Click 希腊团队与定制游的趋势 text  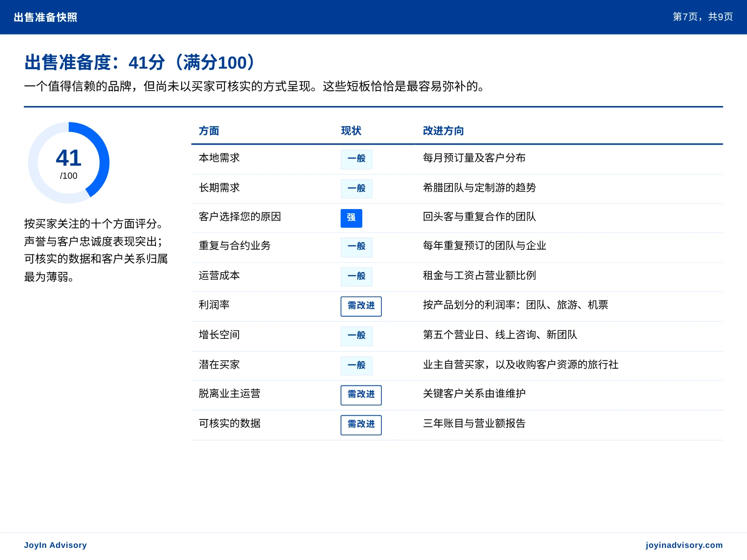pyautogui.click(x=479, y=188)
